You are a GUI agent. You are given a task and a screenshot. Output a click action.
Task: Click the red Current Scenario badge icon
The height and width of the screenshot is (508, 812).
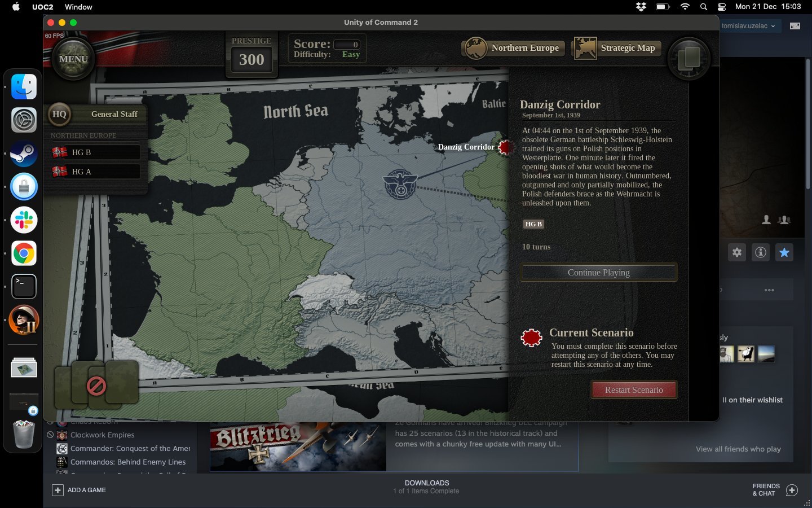point(531,338)
